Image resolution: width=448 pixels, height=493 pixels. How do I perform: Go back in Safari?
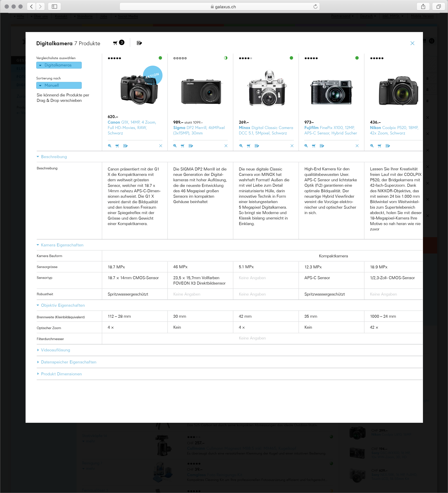(x=31, y=7)
